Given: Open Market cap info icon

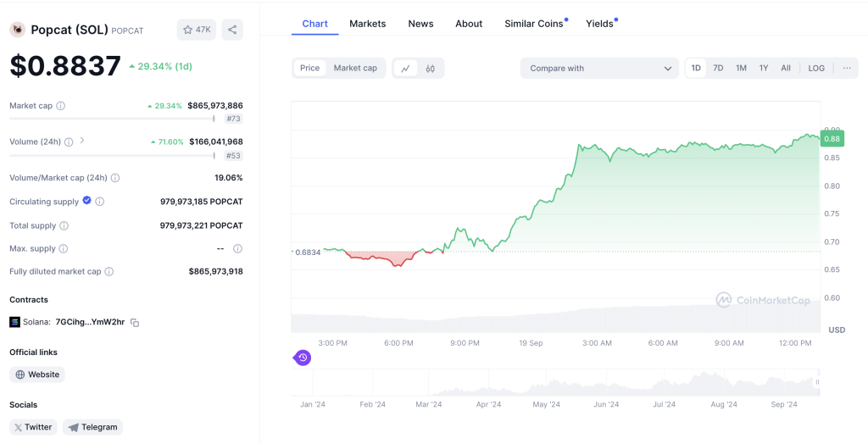Looking at the screenshot, I should point(61,106).
